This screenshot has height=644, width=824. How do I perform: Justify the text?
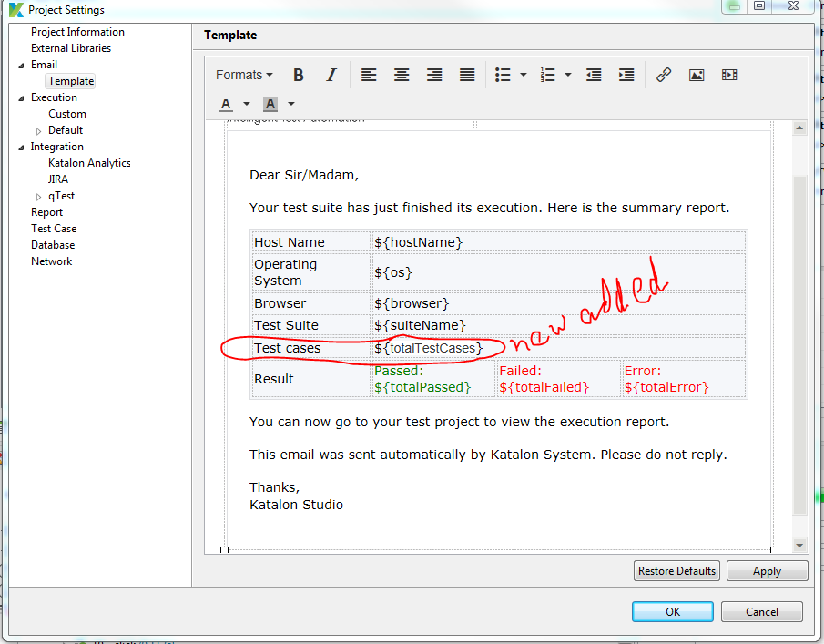[467, 76]
